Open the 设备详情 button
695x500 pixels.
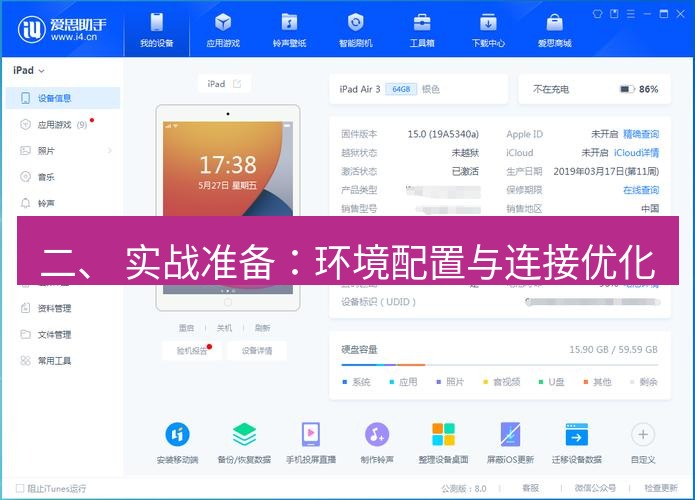[x=257, y=351]
